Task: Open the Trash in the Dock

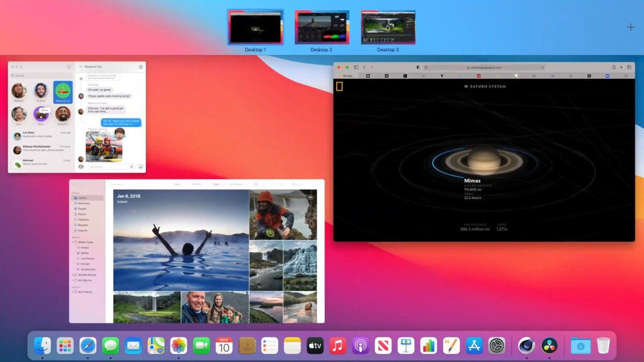Action: click(603, 345)
